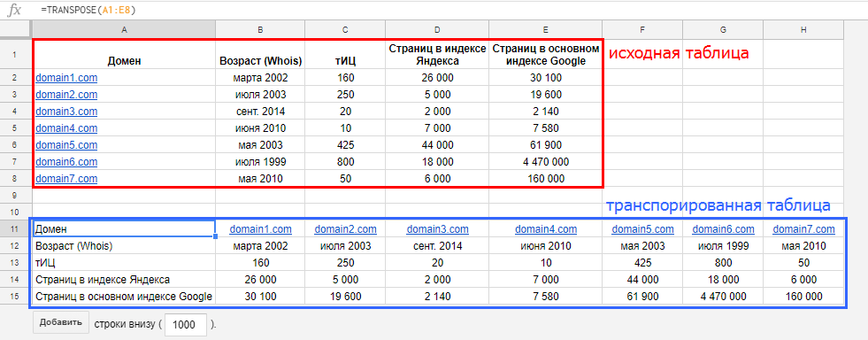Select column C header
The image size is (868, 340).
pos(345,29)
